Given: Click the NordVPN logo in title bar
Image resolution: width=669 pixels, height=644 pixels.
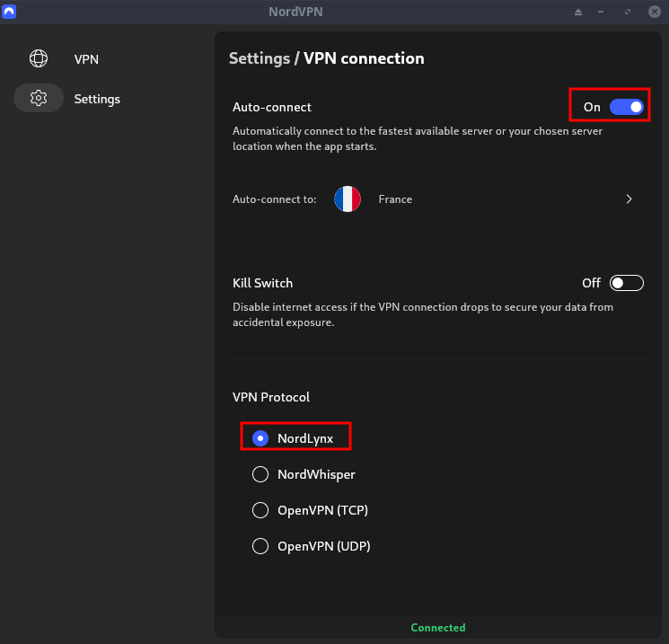Looking at the screenshot, I should pyautogui.click(x=9, y=12).
